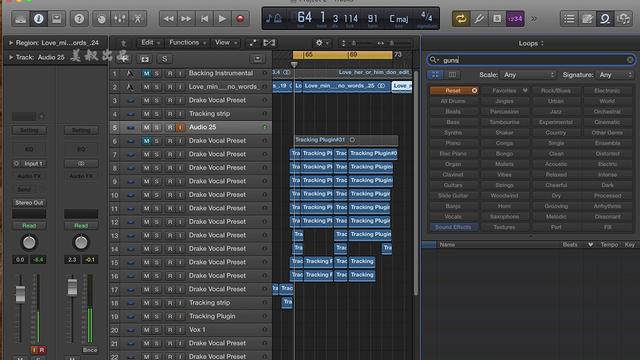Adjust the right channel volume fader

(72, 287)
